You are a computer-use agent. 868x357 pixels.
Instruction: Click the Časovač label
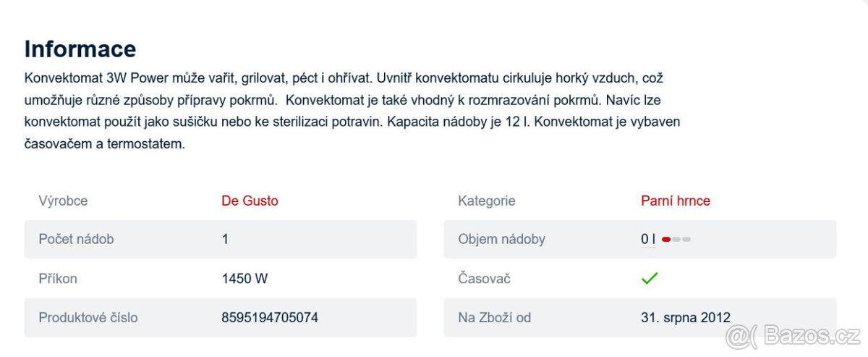[x=484, y=278]
